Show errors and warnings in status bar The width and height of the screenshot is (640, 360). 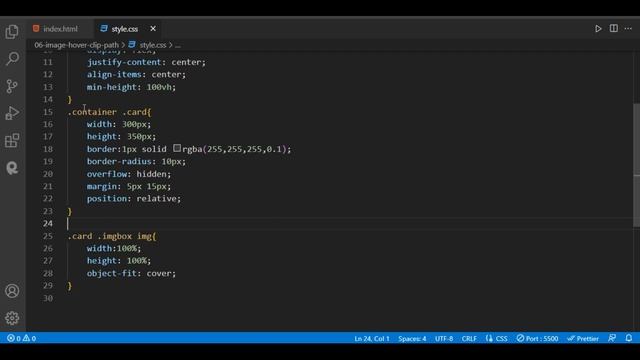tap(21, 338)
